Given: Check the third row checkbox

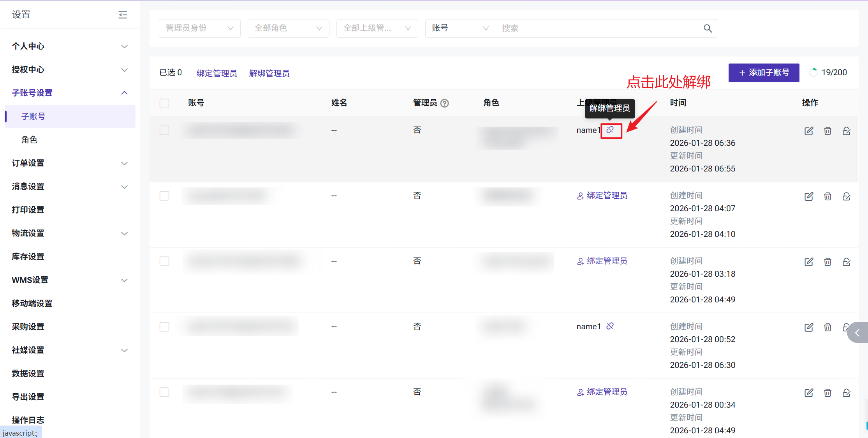Looking at the screenshot, I should (x=164, y=261).
